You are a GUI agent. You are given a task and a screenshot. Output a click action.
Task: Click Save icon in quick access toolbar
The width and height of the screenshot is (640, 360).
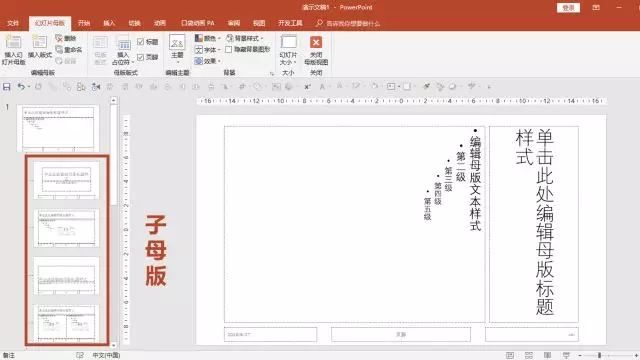coord(7,87)
